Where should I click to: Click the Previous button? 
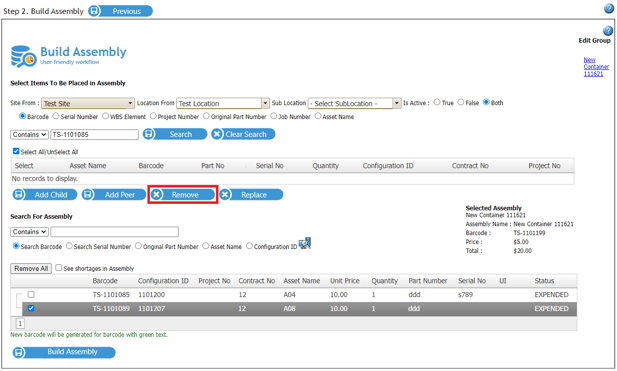[120, 11]
